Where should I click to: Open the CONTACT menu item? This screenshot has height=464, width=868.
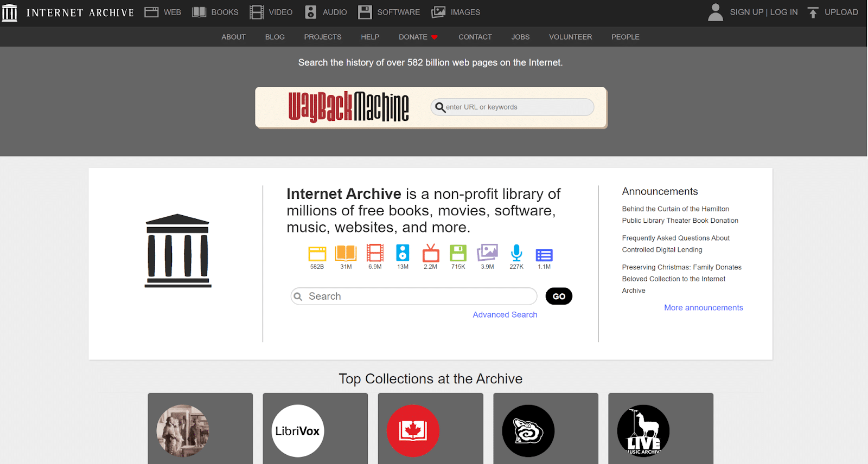(475, 37)
